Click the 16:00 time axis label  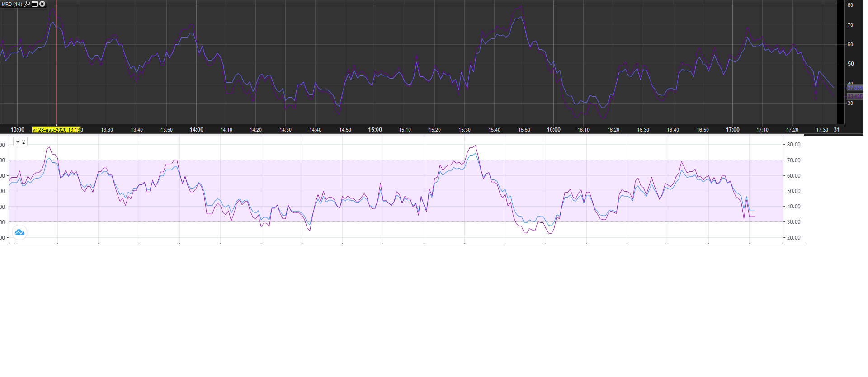click(x=553, y=130)
